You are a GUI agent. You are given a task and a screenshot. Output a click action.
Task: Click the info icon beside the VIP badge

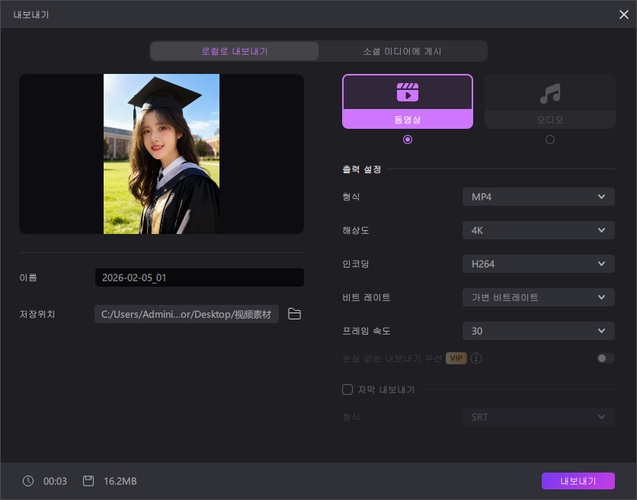(x=476, y=358)
